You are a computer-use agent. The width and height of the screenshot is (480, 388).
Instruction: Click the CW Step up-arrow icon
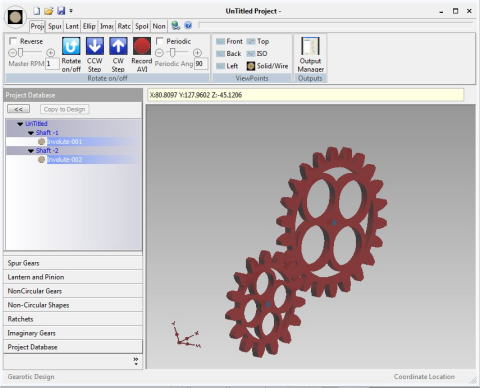(118, 46)
